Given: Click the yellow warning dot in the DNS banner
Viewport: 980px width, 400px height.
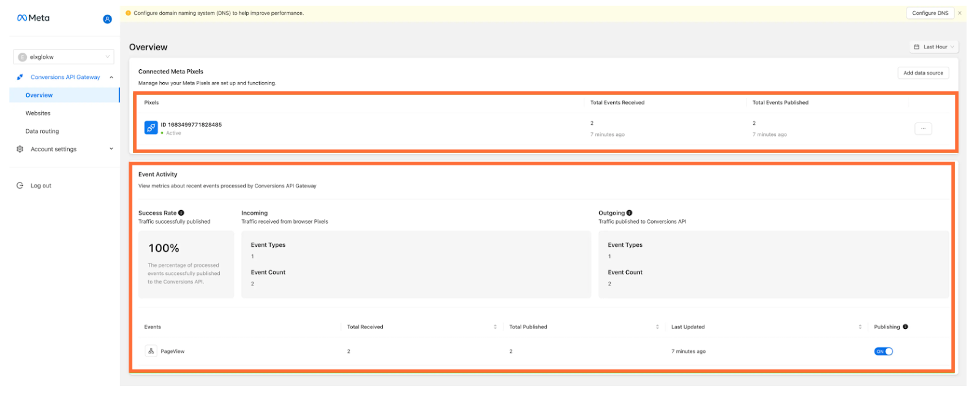Looking at the screenshot, I should click(x=128, y=13).
